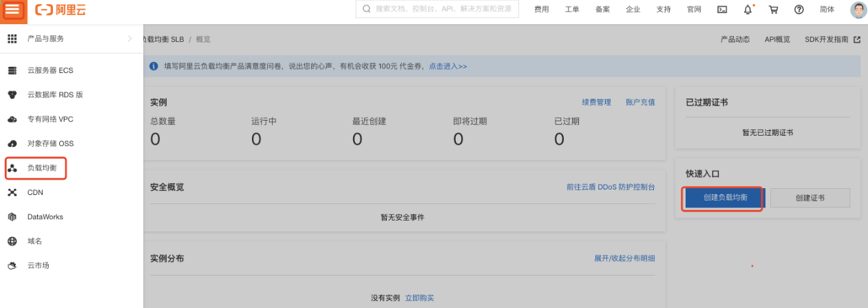Toggle the orange hamburger menu button
This screenshot has height=308, width=868.
(x=14, y=10)
